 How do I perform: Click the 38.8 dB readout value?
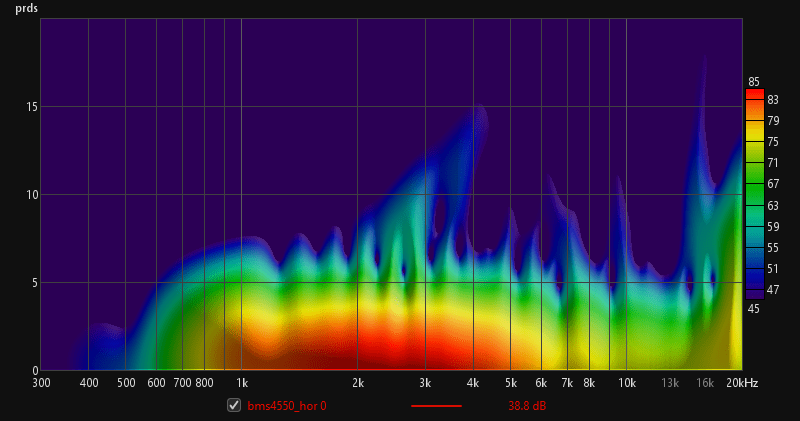527,406
